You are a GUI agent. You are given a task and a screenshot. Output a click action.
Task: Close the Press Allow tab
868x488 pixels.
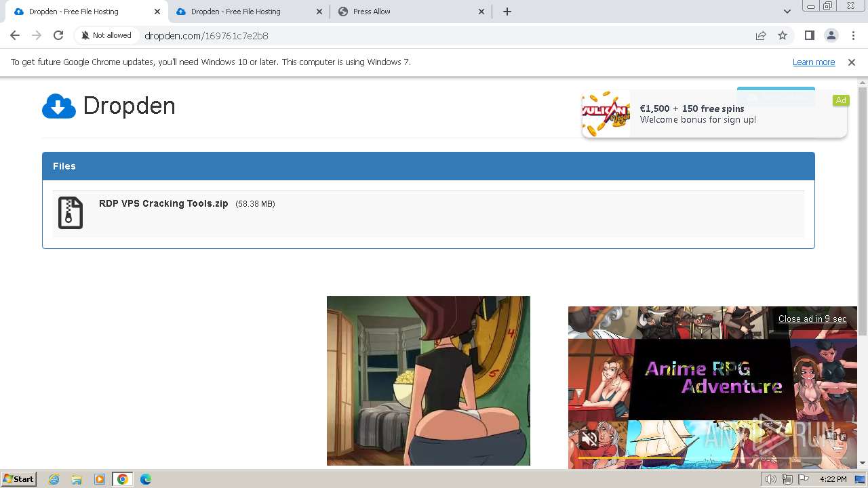481,12
